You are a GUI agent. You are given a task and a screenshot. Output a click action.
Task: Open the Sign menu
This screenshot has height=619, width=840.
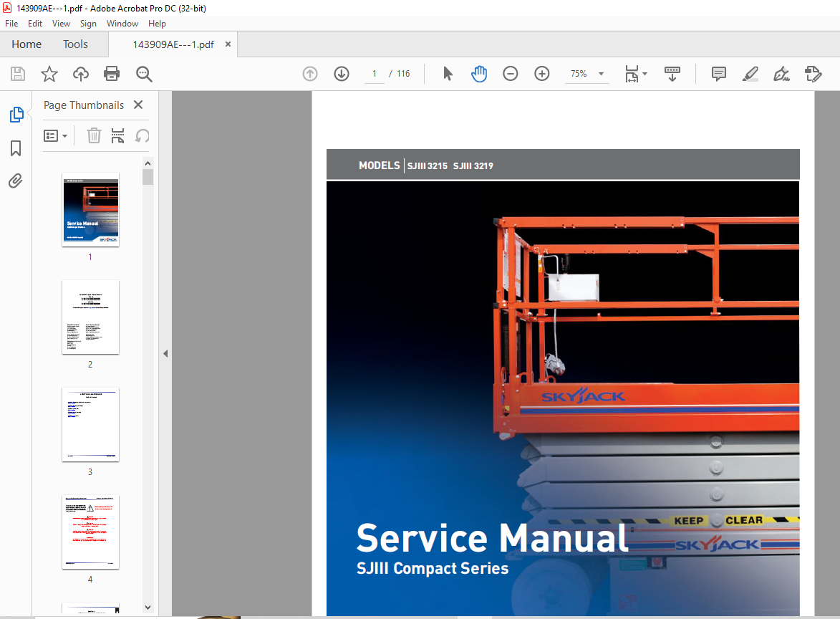[x=88, y=24]
